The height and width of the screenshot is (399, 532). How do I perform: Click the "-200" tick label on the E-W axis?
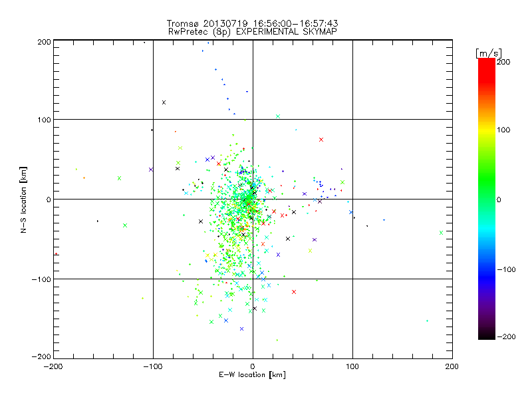coord(53,366)
